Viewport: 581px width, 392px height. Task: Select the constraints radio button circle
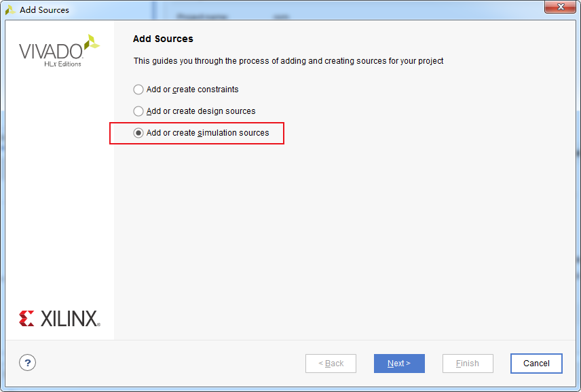pyautogui.click(x=138, y=90)
